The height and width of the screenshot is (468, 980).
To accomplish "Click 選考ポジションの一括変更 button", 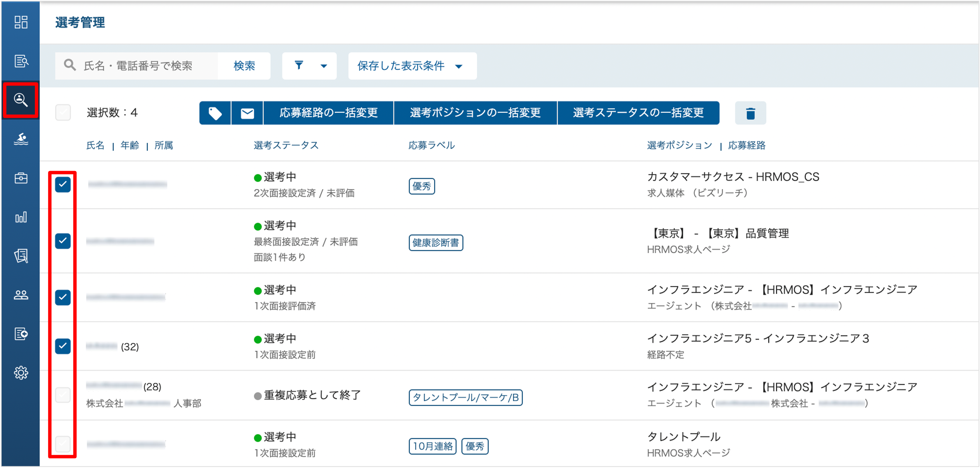I will [x=475, y=113].
